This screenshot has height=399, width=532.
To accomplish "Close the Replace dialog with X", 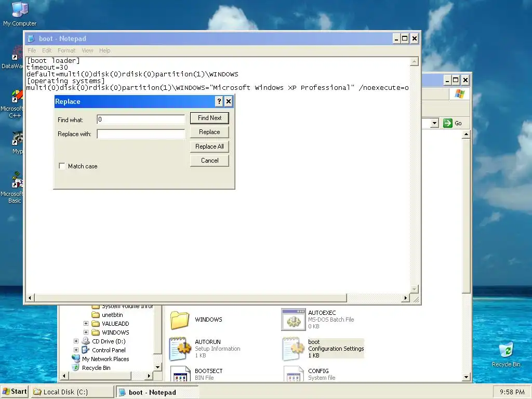I will coord(229,101).
